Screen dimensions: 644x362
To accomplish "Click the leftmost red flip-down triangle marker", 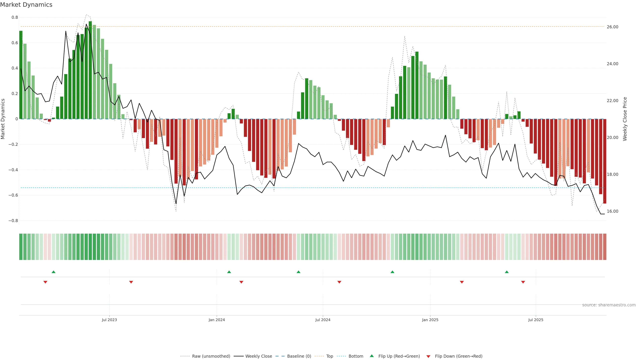I will click(x=45, y=282).
